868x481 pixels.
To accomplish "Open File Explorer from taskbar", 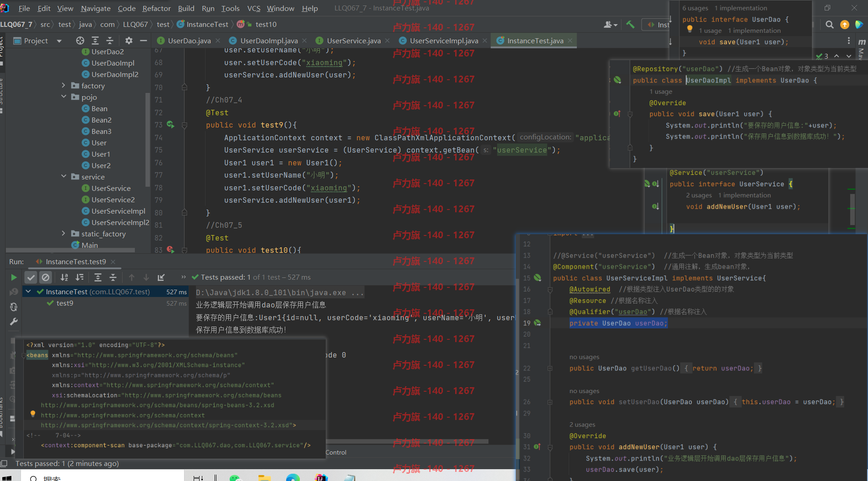I will 264,477.
